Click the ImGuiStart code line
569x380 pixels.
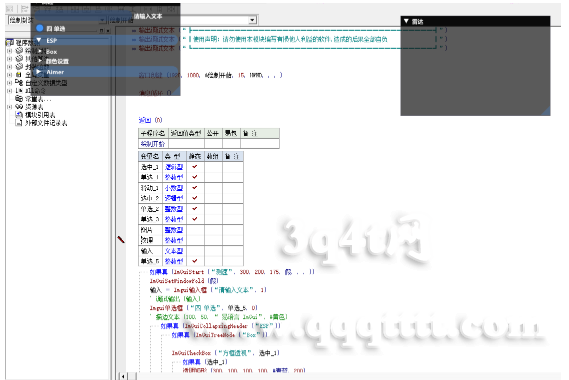(x=232, y=271)
